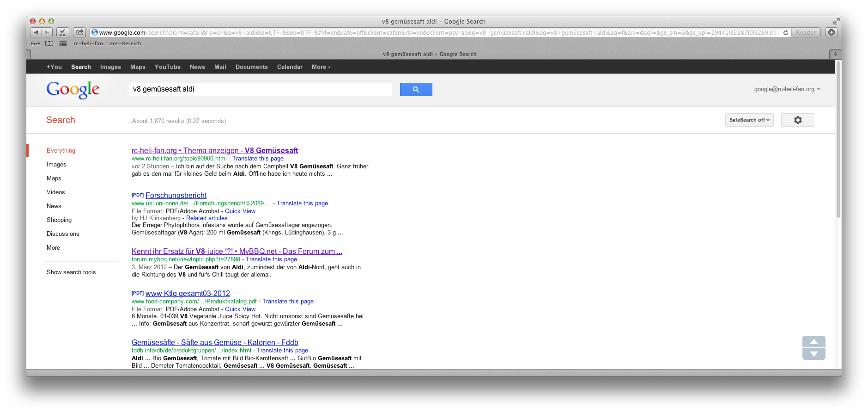Expand the More menu in black bar
The height and width of the screenshot is (413, 868).
(321, 67)
